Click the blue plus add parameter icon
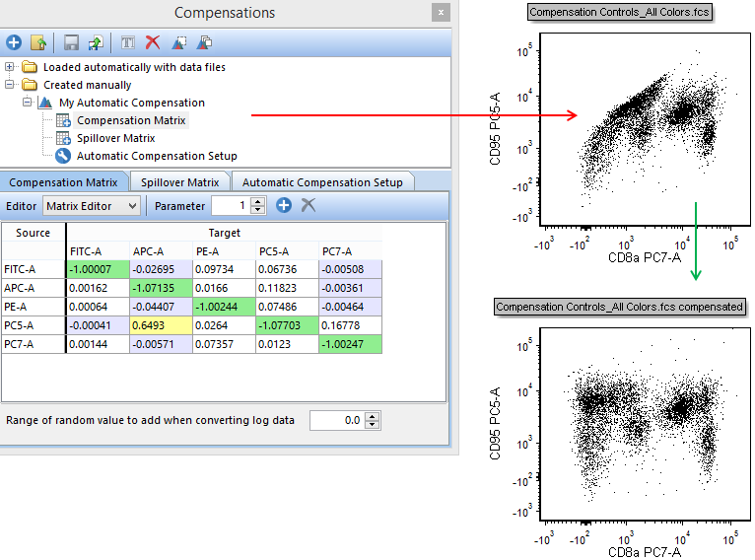The width and height of the screenshot is (755, 560). 284,205
